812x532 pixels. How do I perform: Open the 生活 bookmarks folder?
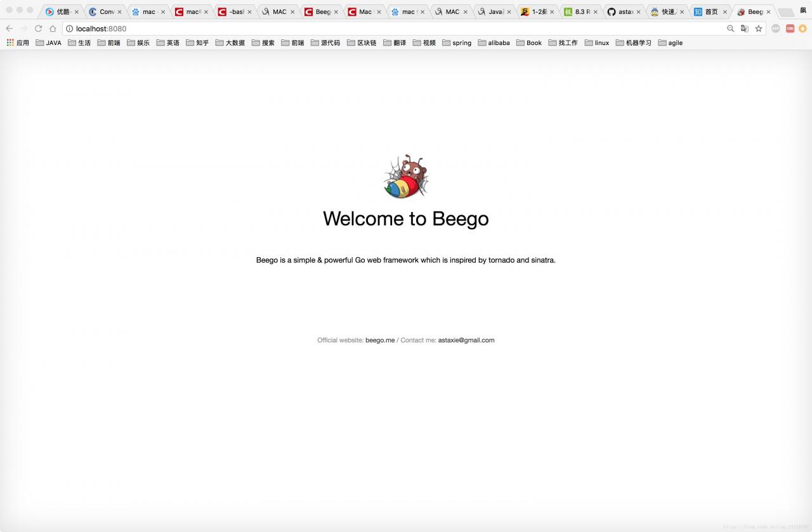pos(79,43)
